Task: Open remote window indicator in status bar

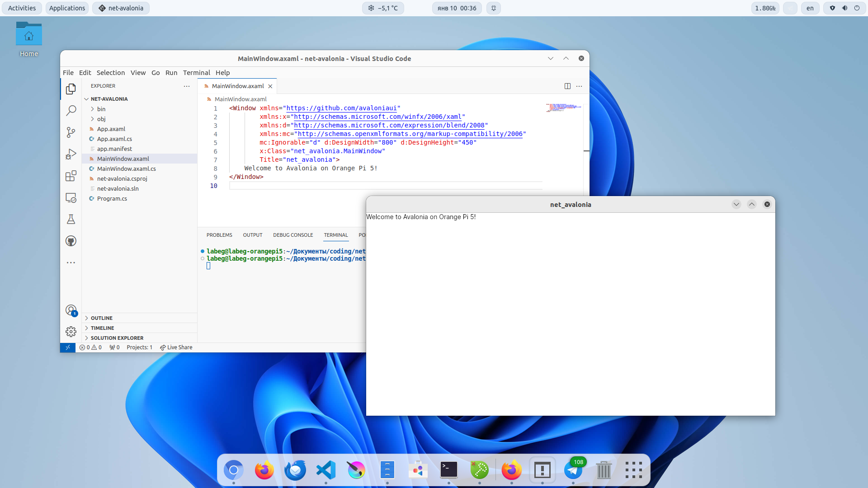Action: click(68, 347)
